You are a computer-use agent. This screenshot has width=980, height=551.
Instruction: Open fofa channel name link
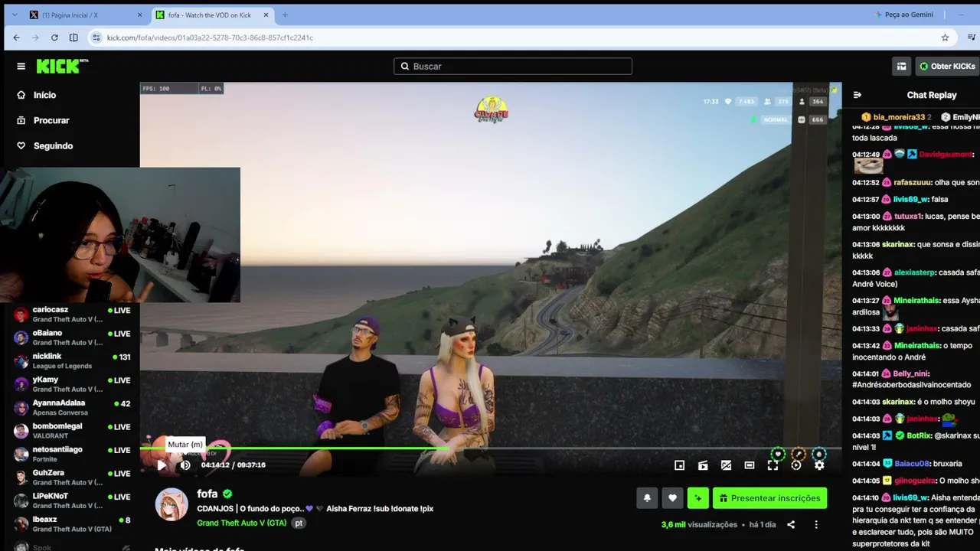207,494
